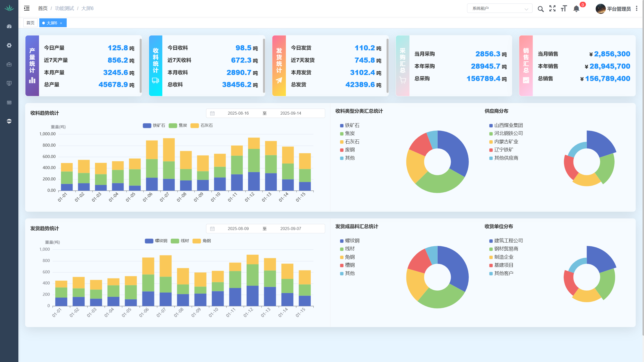Collapse the sidebar with the hamburger icon
Screen dimensions: 644x362
pyautogui.click(x=27, y=8)
